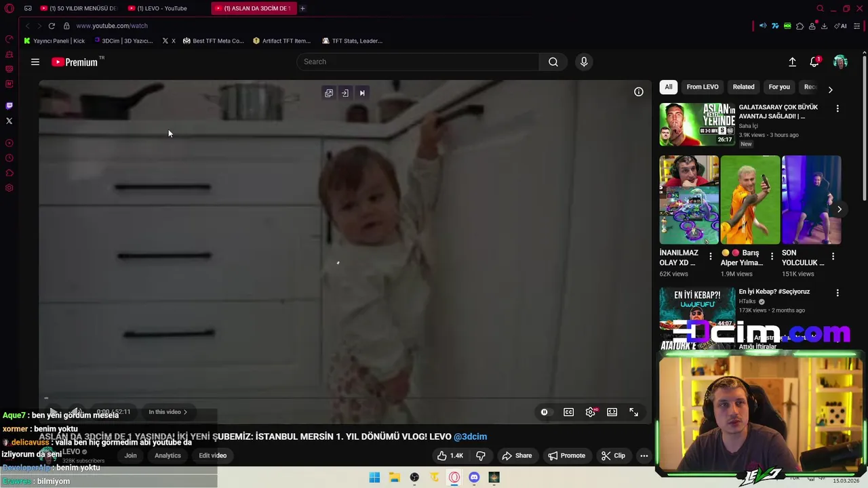Open the Opera sidebar settings gear
This screenshot has width=868, height=488.
[9, 188]
